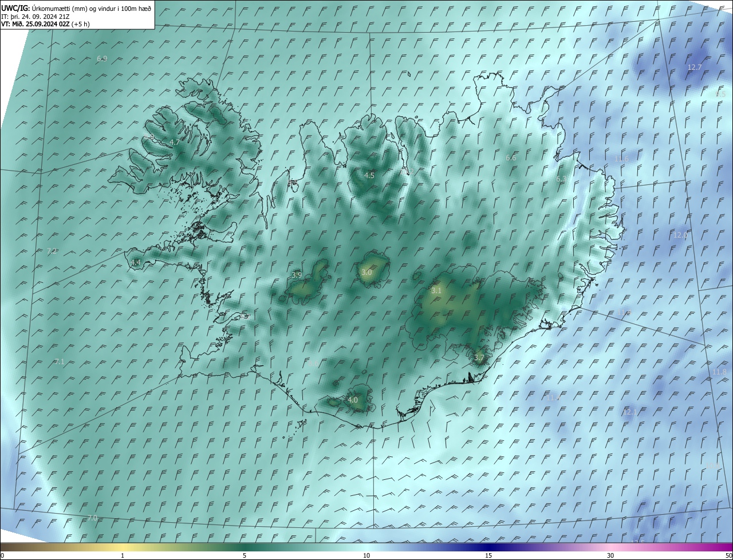Click the 11.8 value label near the right edge
The height and width of the screenshot is (560, 733).
pyautogui.click(x=719, y=372)
